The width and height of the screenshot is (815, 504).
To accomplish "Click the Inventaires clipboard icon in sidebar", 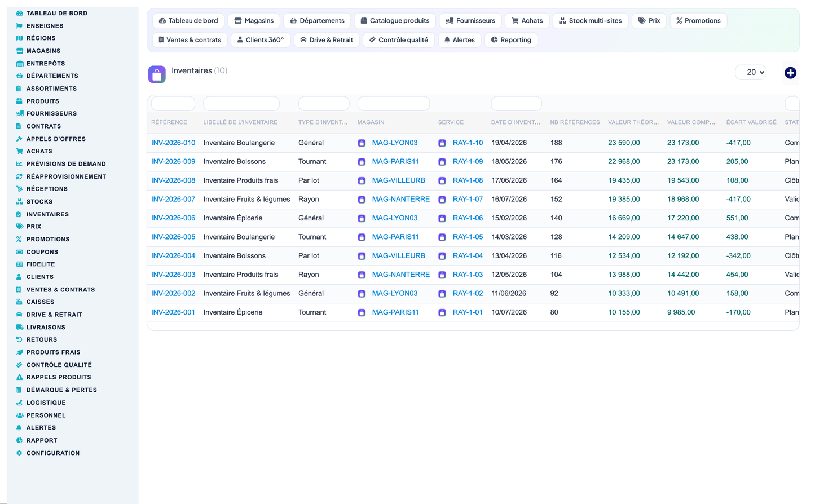I will click(x=19, y=214).
